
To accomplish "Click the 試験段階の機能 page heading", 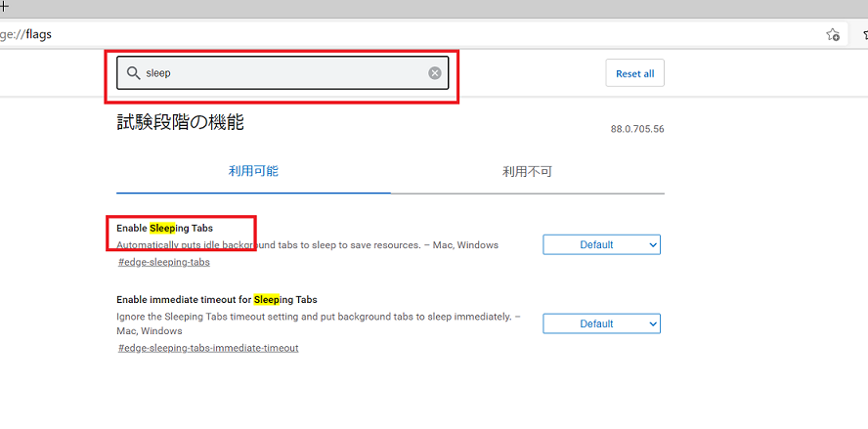I will coord(180,122).
